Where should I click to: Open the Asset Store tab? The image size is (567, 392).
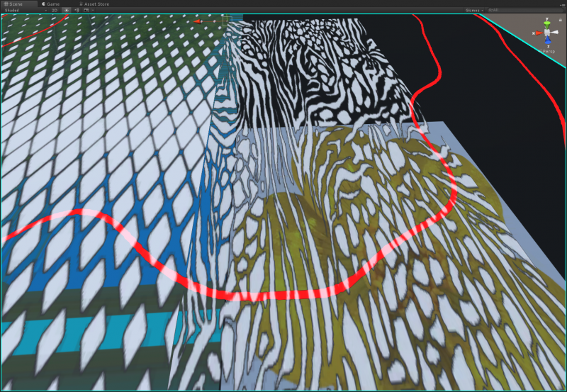tap(94, 4)
